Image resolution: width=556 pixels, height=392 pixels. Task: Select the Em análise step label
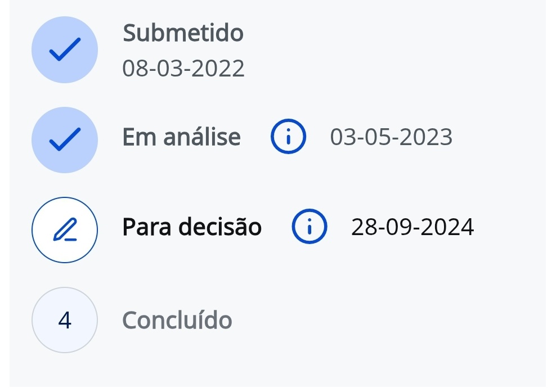coord(181,137)
